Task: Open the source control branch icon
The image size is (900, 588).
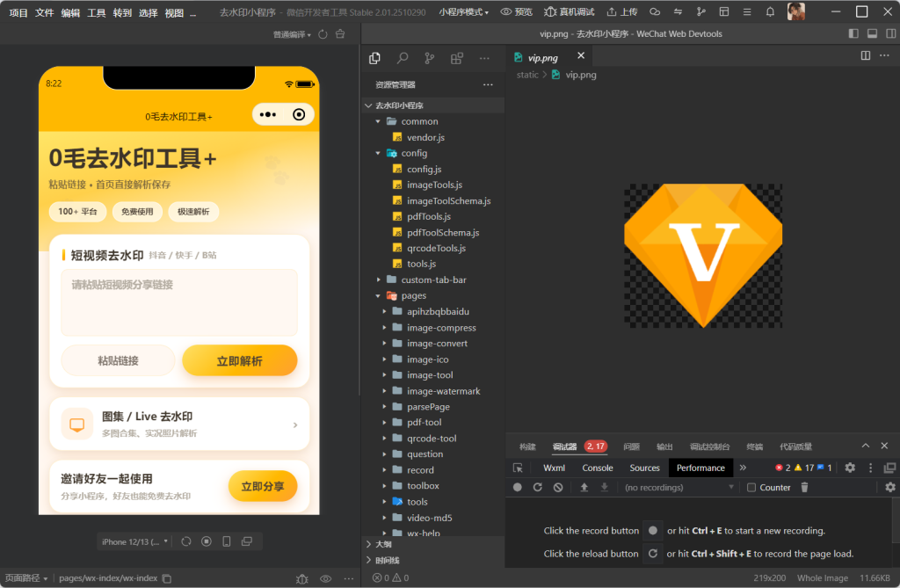Action: [x=429, y=58]
